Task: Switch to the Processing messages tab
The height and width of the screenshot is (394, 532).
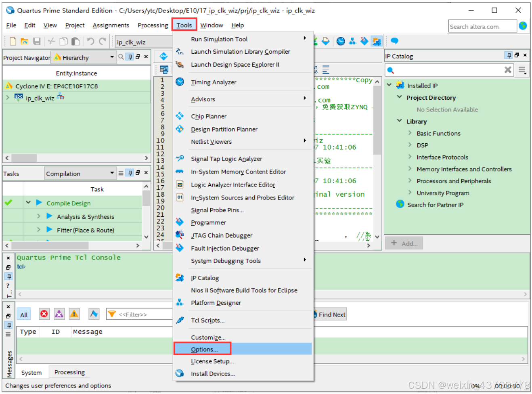Action: point(69,372)
